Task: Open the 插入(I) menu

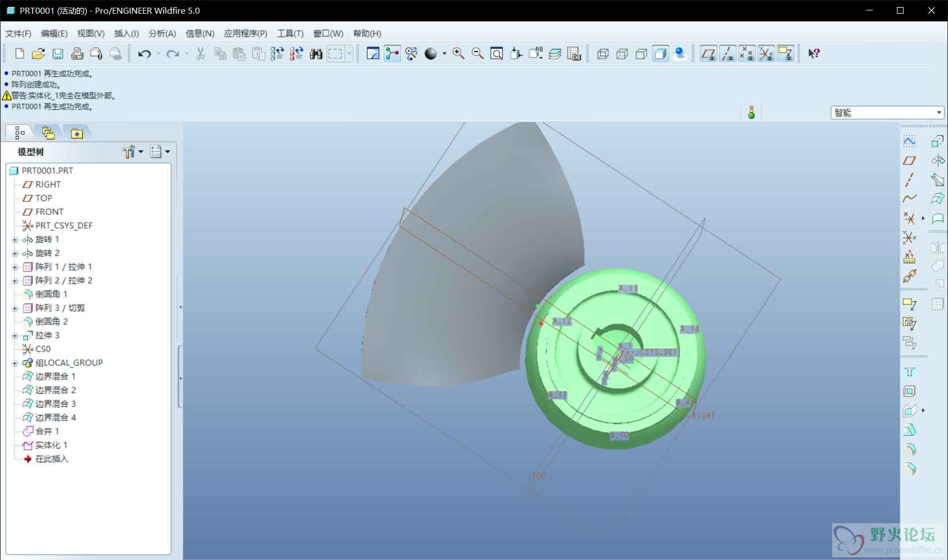Action: 126,33
